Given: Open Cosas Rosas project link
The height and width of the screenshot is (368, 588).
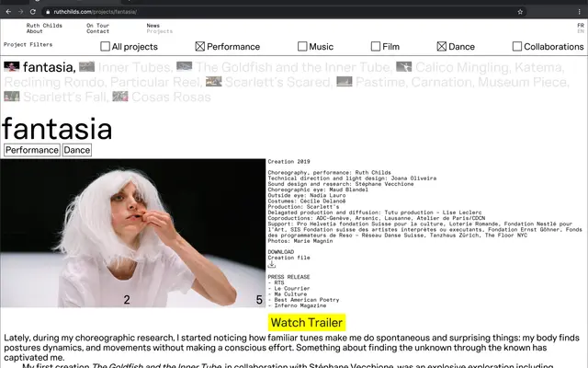Looking at the screenshot, I should tap(171, 98).
